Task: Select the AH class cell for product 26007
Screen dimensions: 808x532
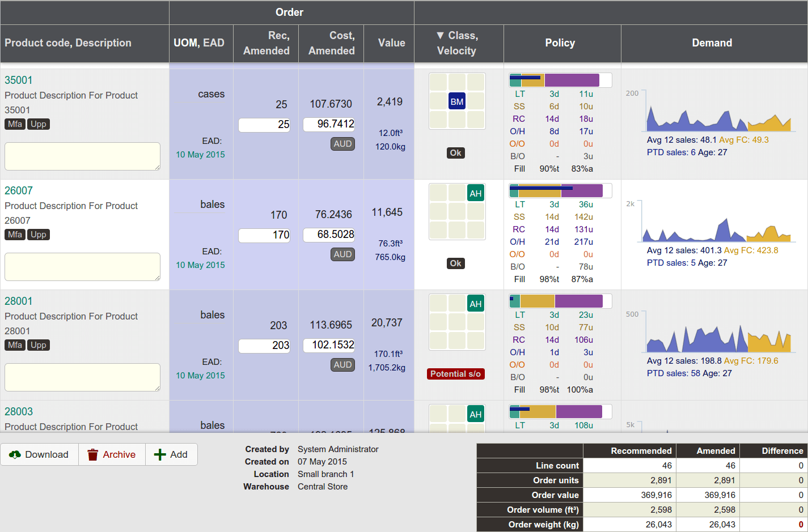Action: click(476, 193)
